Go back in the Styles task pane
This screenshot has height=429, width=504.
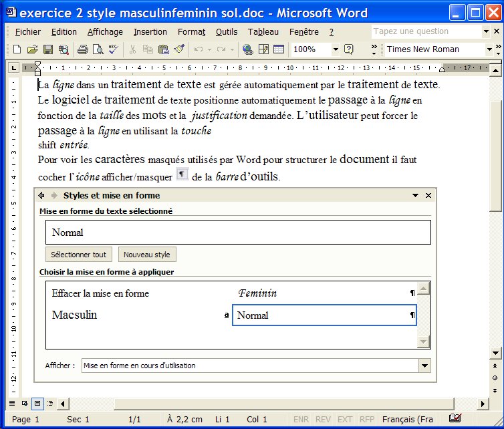pos(41,195)
